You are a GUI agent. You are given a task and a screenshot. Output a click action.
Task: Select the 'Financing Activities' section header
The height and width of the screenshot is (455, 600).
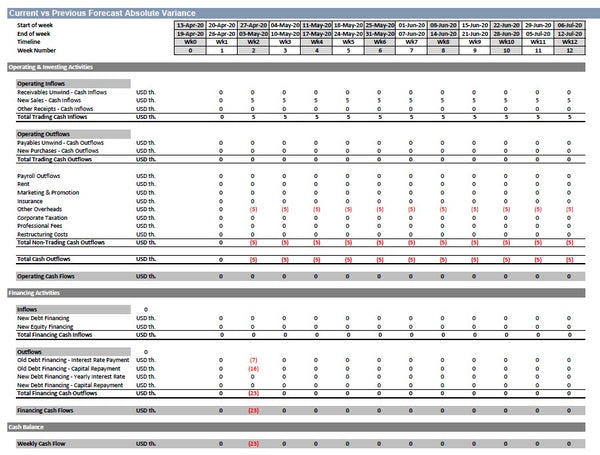point(36,293)
